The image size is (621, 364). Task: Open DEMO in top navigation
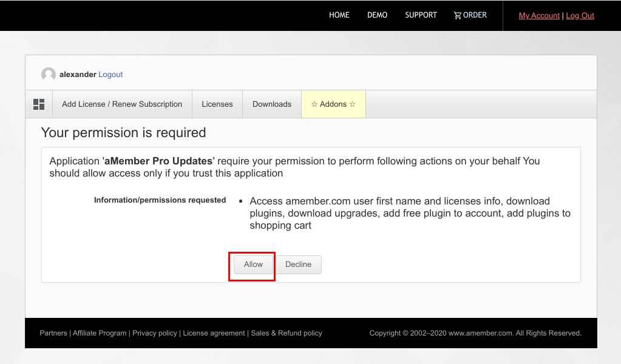tap(377, 15)
